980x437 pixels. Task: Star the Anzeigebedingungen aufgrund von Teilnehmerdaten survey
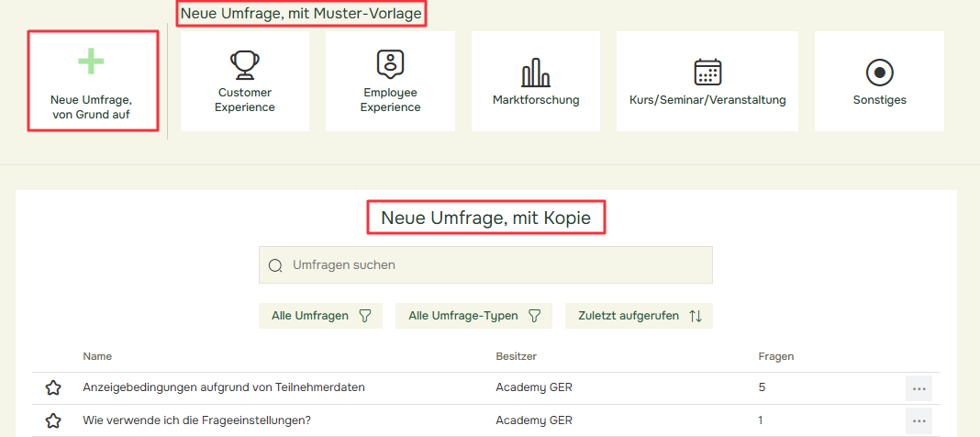pyautogui.click(x=54, y=387)
